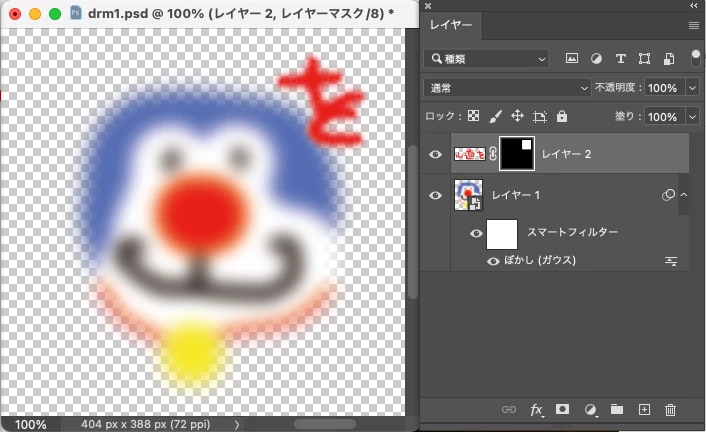
Task: Toggle the layer filtering on/off switch
Action: click(x=695, y=59)
